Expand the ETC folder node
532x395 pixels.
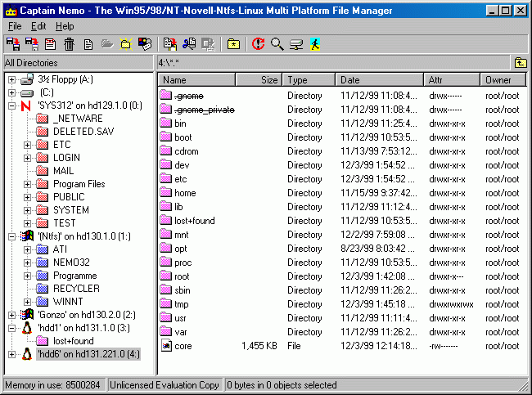pos(27,145)
